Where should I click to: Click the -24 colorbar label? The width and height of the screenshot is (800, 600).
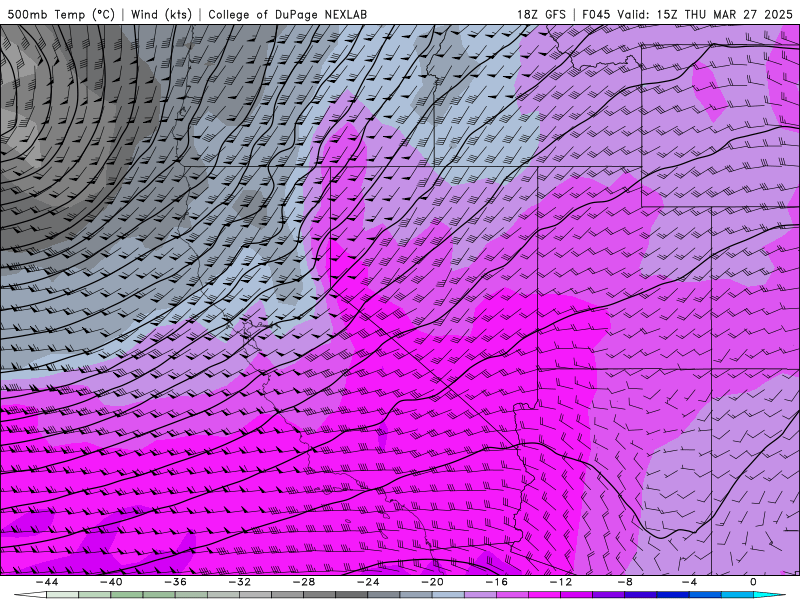click(368, 582)
